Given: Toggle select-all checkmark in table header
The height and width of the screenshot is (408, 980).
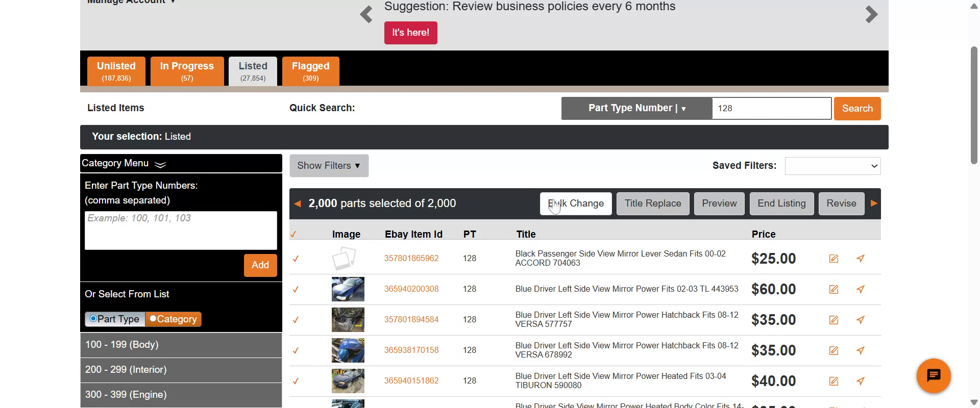Looking at the screenshot, I should (x=293, y=235).
